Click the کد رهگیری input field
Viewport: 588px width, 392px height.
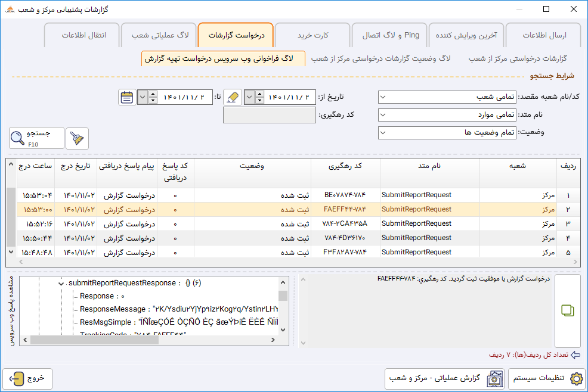269,115
